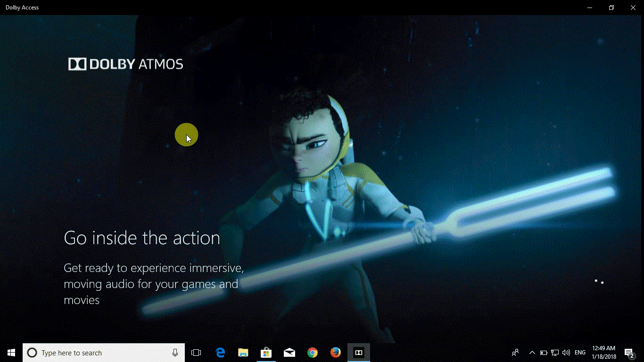Launch Firefox from the taskbar

tap(336, 353)
